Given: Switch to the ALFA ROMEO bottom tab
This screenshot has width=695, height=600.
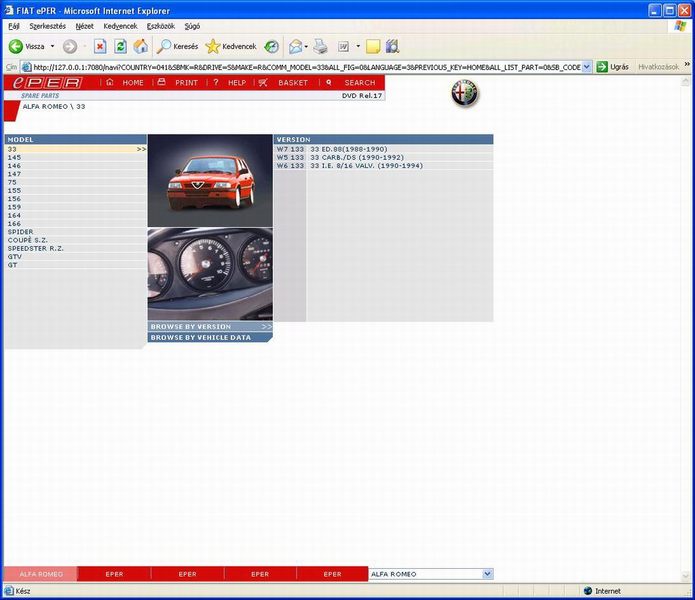Looking at the screenshot, I should click(41, 574).
